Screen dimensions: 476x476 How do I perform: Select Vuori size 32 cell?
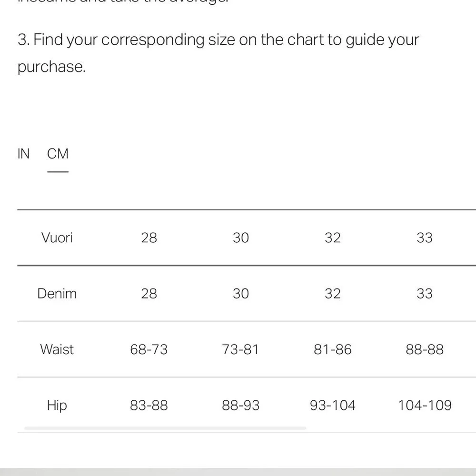(x=333, y=238)
